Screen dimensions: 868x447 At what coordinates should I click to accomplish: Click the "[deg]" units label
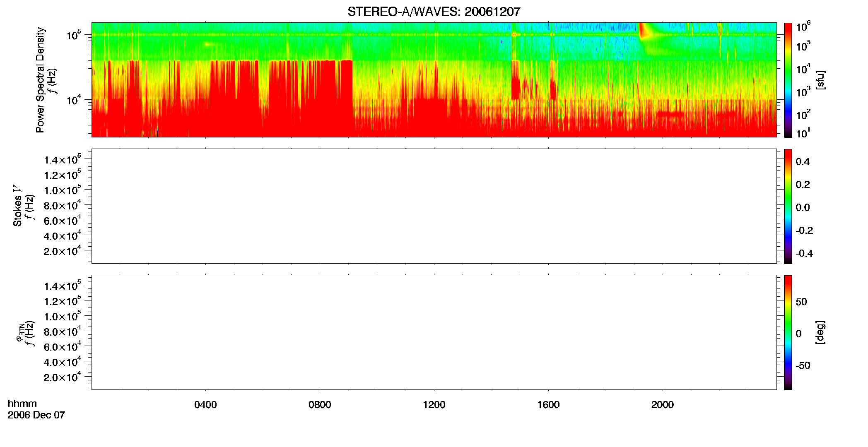(x=820, y=332)
